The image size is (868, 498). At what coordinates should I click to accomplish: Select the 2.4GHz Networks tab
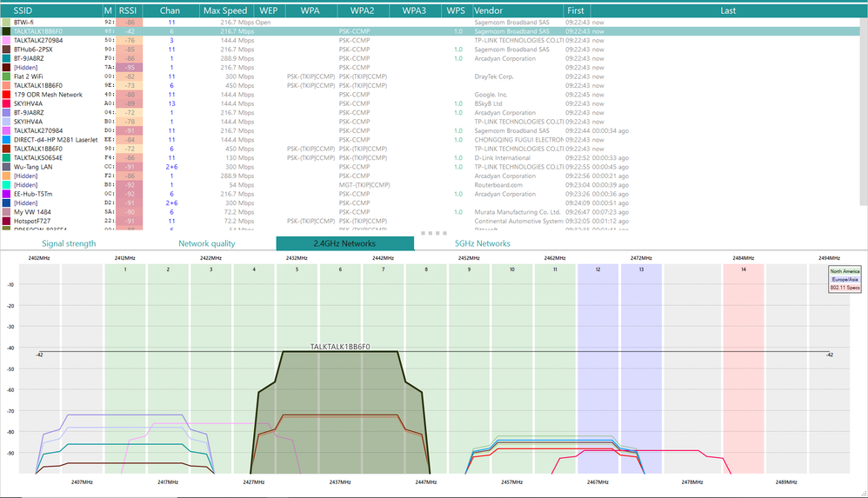pyautogui.click(x=345, y=243)
